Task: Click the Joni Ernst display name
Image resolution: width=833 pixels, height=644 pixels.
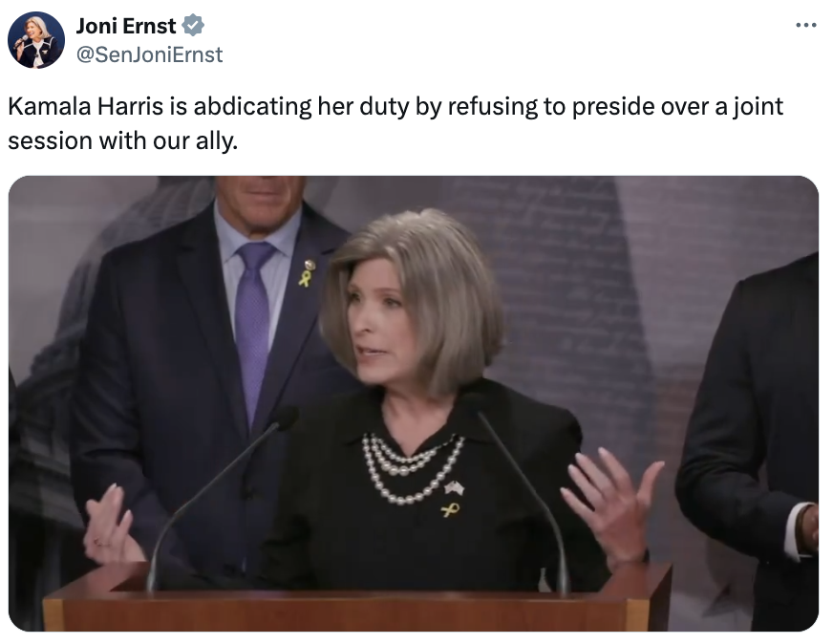Action: tap(126, 26)
